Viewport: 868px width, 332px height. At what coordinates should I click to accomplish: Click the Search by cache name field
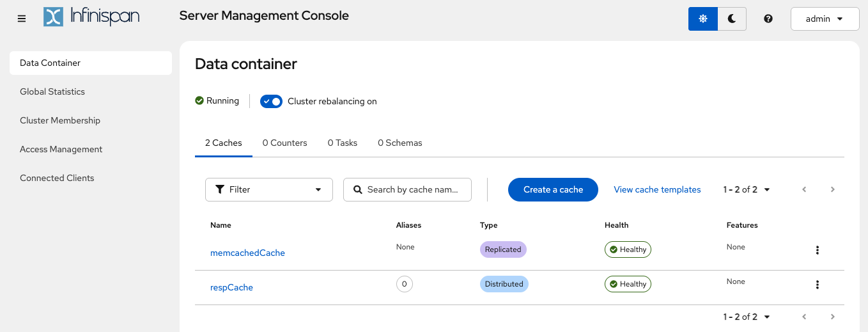412,189
